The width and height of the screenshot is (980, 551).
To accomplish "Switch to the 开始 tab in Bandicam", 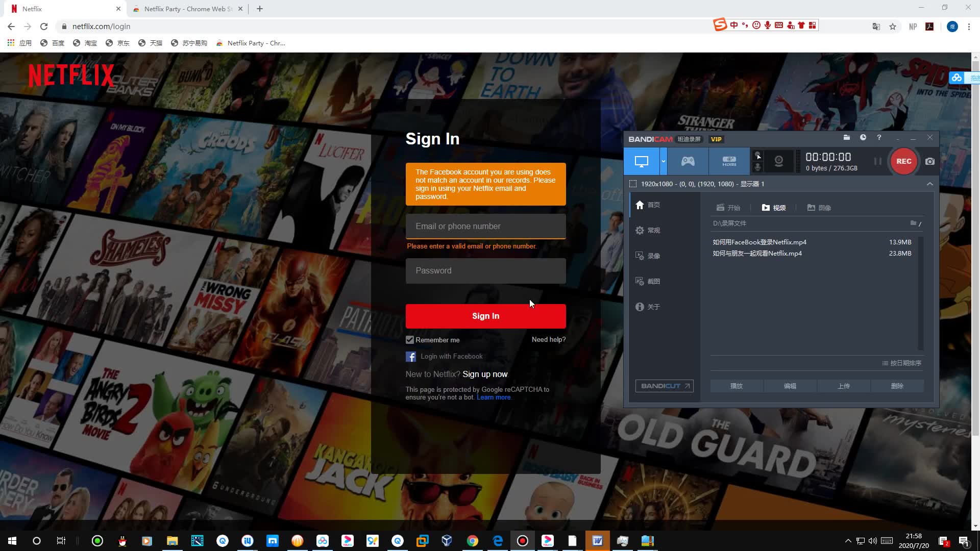I will (728, 208).
